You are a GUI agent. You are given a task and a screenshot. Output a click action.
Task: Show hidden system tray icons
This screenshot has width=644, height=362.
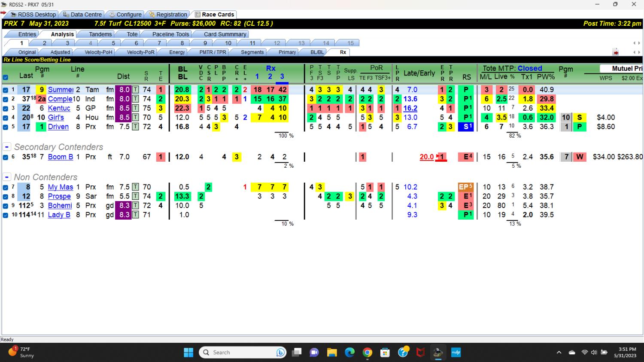(x=559, y=353)
